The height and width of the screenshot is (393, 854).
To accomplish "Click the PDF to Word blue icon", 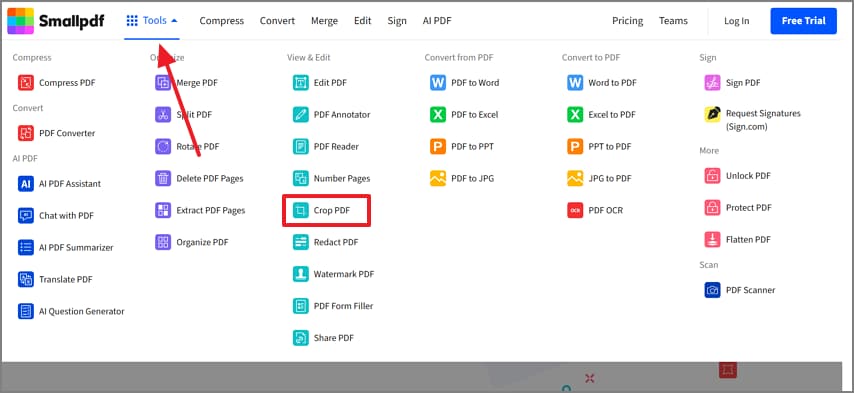I will [x=438, y=83].
